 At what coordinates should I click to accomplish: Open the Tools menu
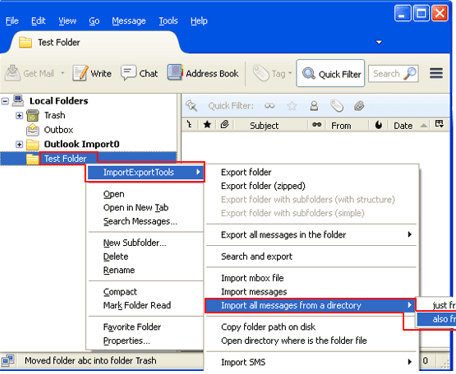coord(168,21)
